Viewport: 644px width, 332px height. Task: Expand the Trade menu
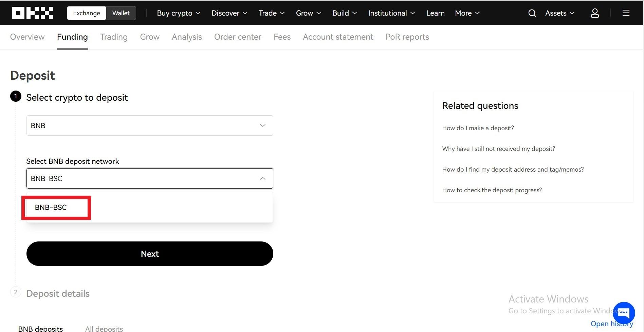(272, 13)
